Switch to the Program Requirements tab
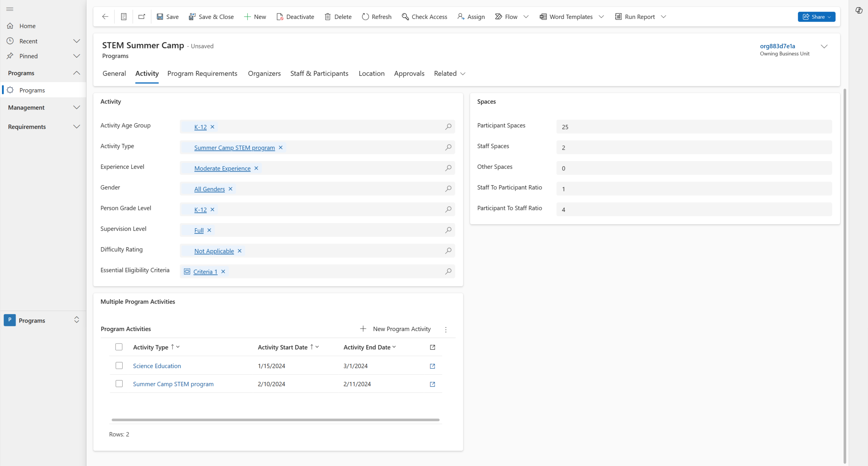868x466 pixels. point(202,74)
